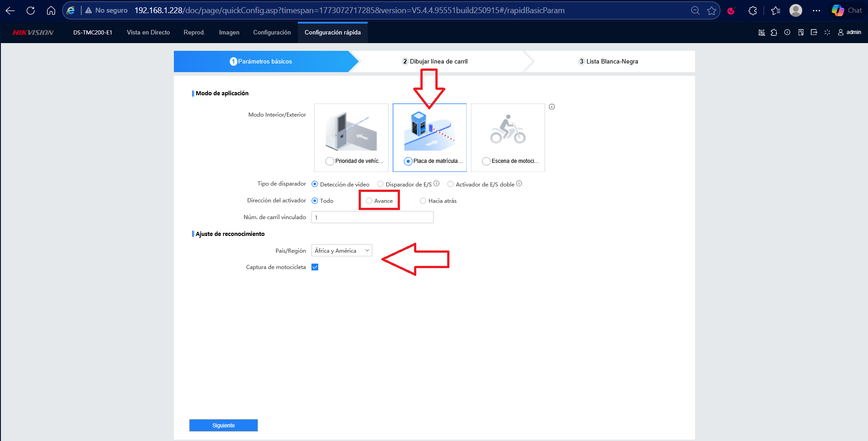Open browser settings and more menu
The image size is (868, 441).
coord(816,10)
